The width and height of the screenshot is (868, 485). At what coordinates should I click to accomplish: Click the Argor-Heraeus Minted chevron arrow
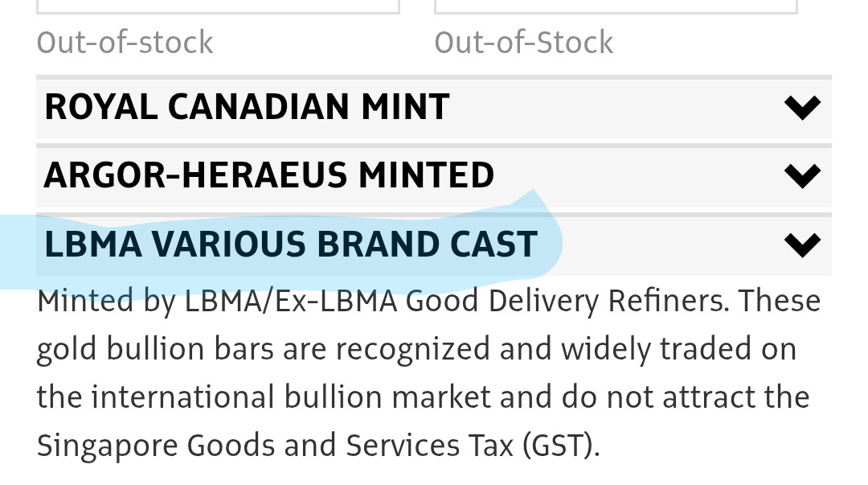[x=802, y=175]
